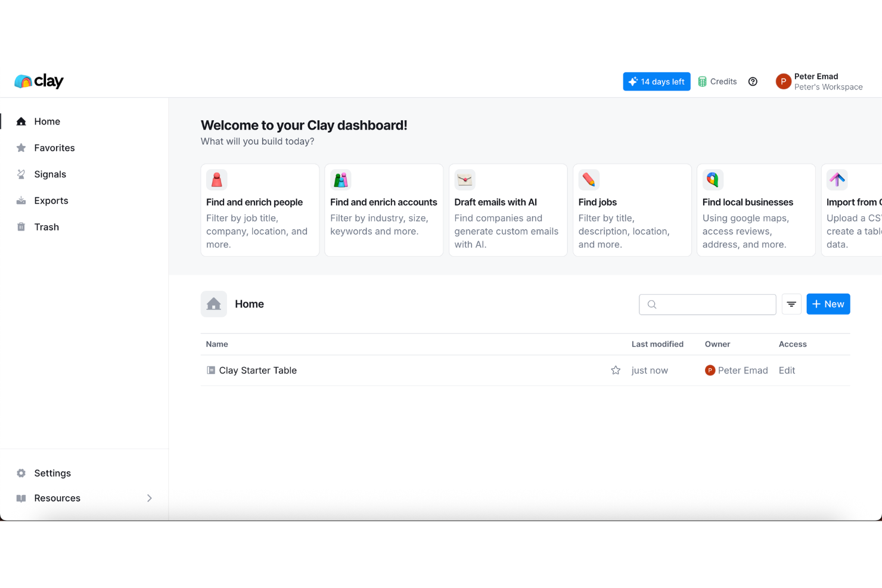
Task: Click the Name column header
Action: click(x=217, y=344)
